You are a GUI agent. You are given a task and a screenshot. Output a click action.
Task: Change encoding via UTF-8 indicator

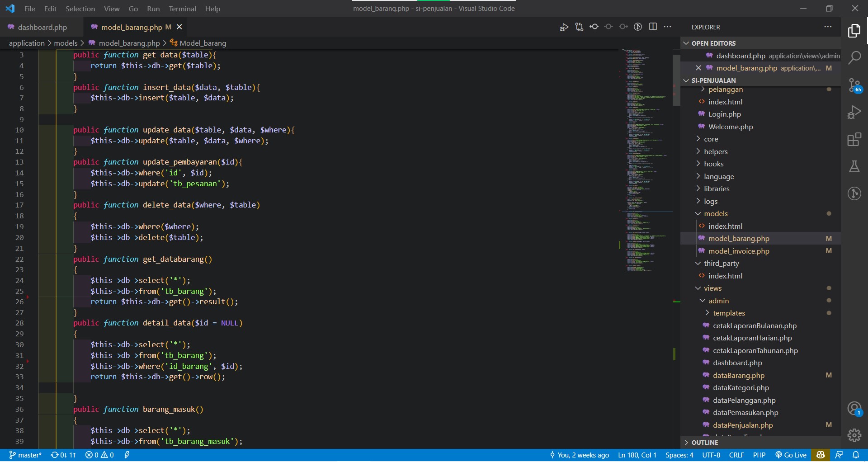click(711, 455)
